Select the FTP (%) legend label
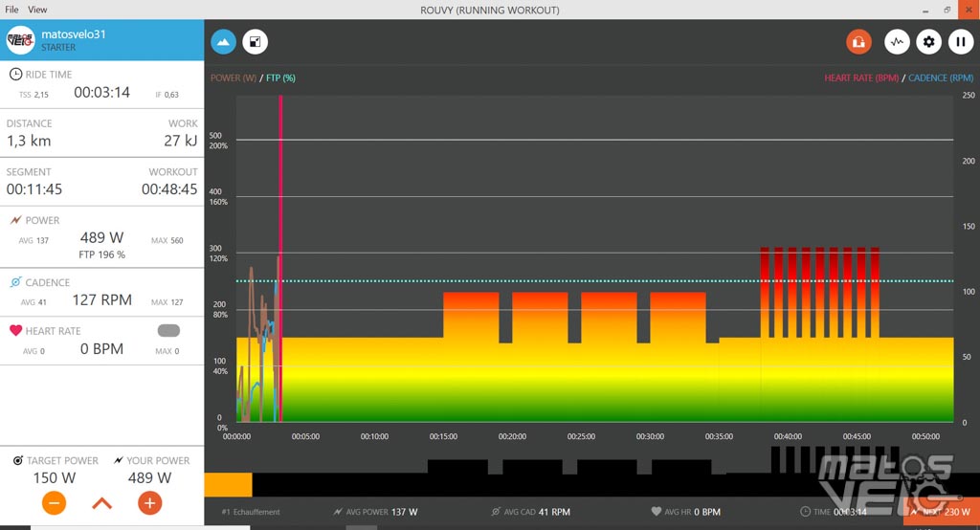This screenshot has width=980, height=530. click(x=280, y=78)
